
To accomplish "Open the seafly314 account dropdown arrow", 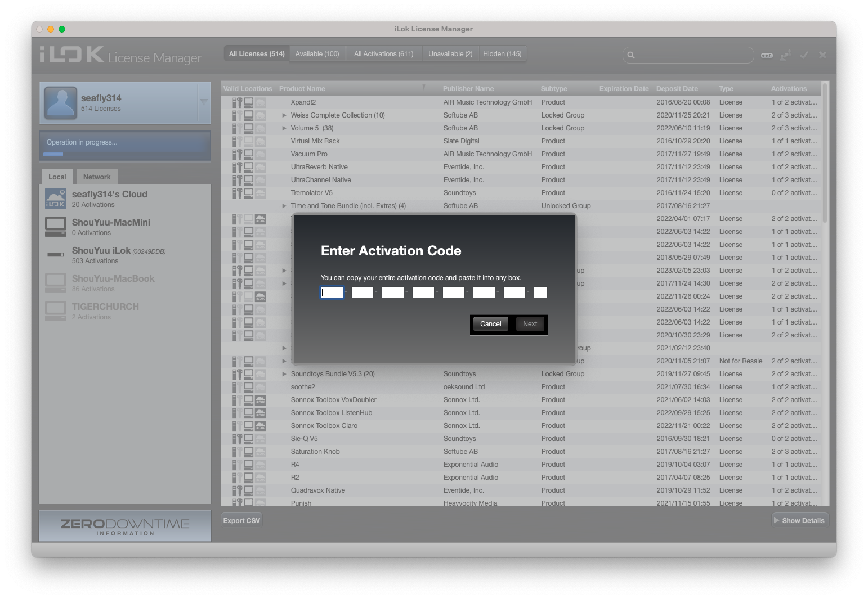I will click(x=204, y=102).
